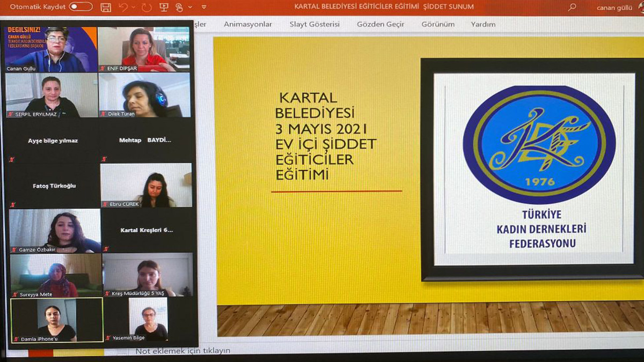This screenshot has width=644, height=362.
Task: Open the Slayt Gösterisi tab
Action: [x=314, y=24]
